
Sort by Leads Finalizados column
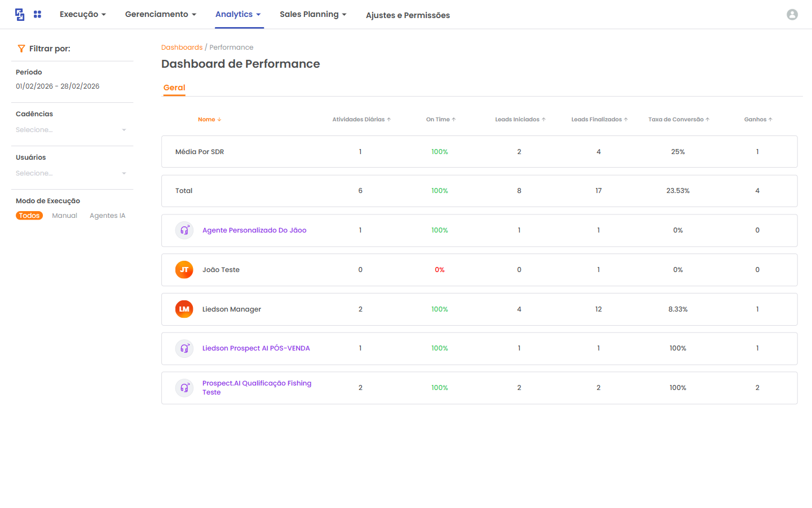point(599,120)
